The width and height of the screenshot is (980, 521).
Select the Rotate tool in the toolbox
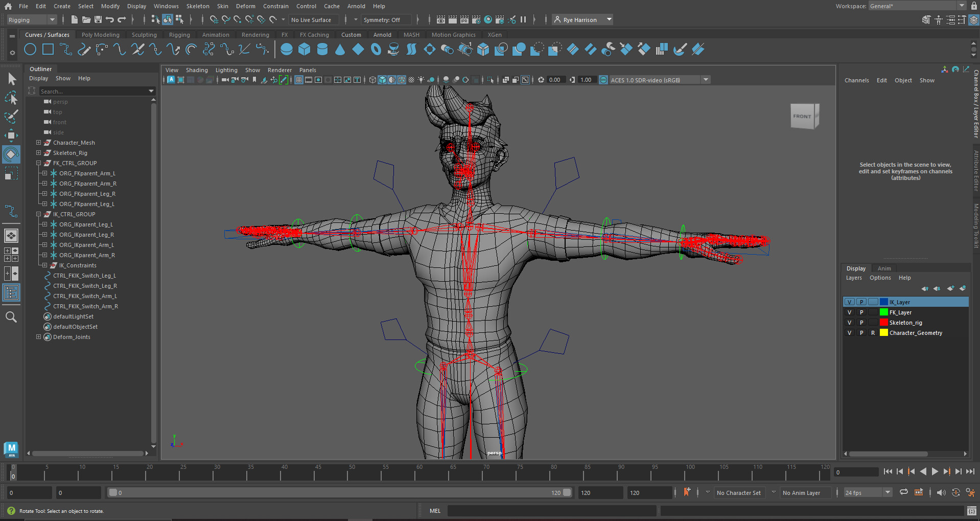click(x=11, y=154)
